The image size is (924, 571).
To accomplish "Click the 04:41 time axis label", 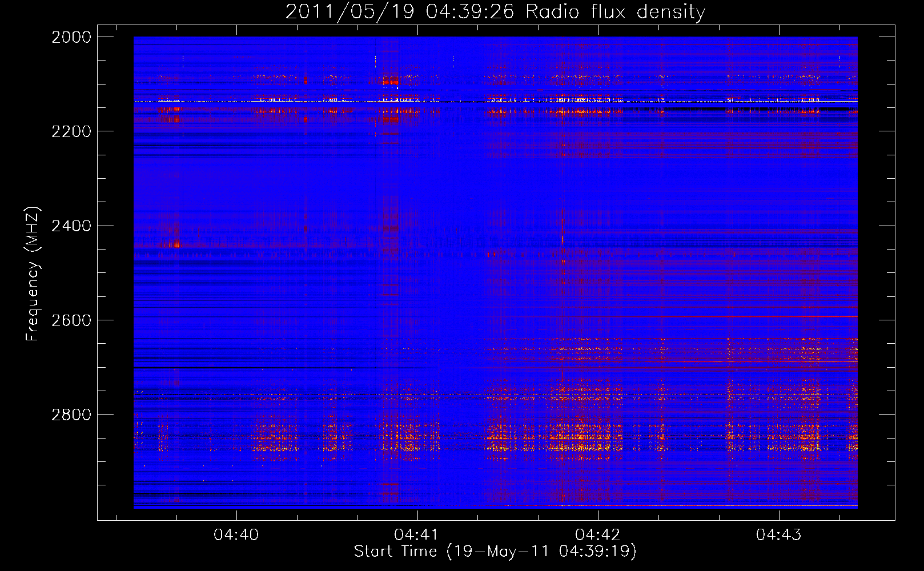I will click(417, 535).
